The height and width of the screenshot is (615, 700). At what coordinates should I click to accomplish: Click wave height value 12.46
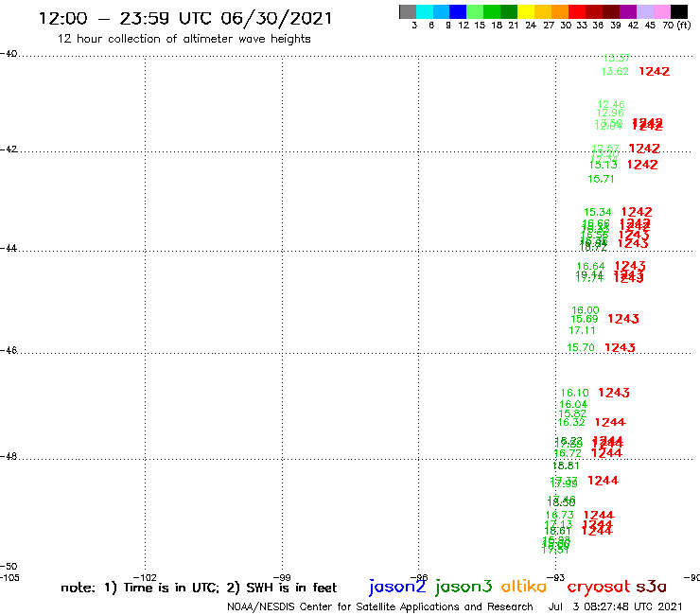[x=611, y=104]
